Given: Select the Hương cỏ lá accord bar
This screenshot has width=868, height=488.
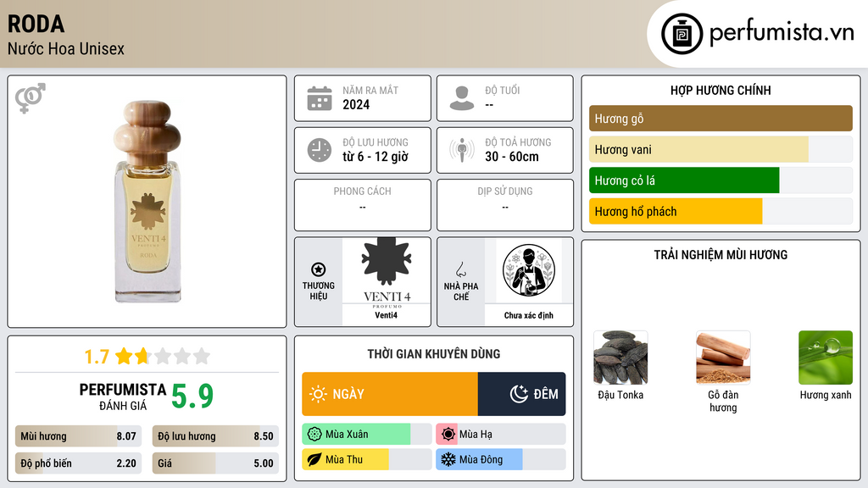Looking at the screenshot, I should (721, 180).
